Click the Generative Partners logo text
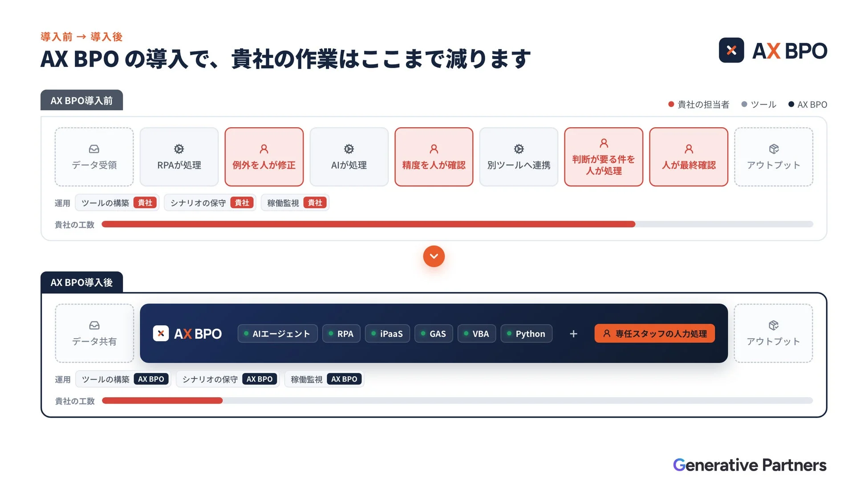This screenshot has height=488, width=868. [750, 465]
